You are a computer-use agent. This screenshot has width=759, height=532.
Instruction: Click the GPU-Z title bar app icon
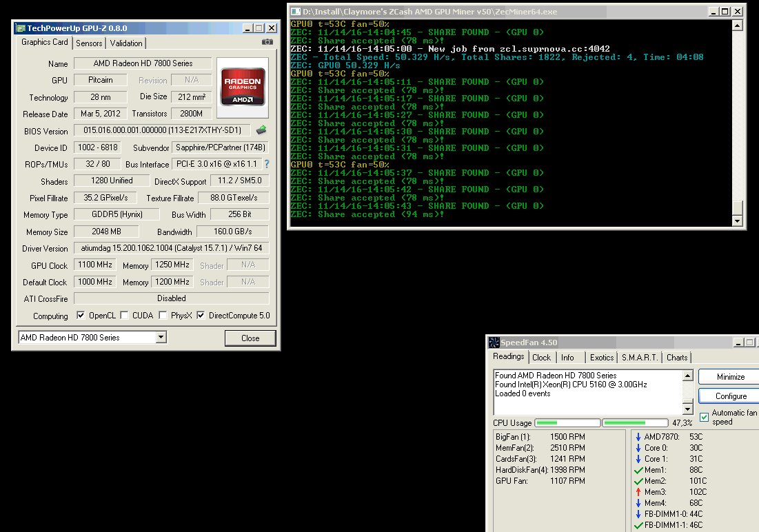click(x=21, y=28)
